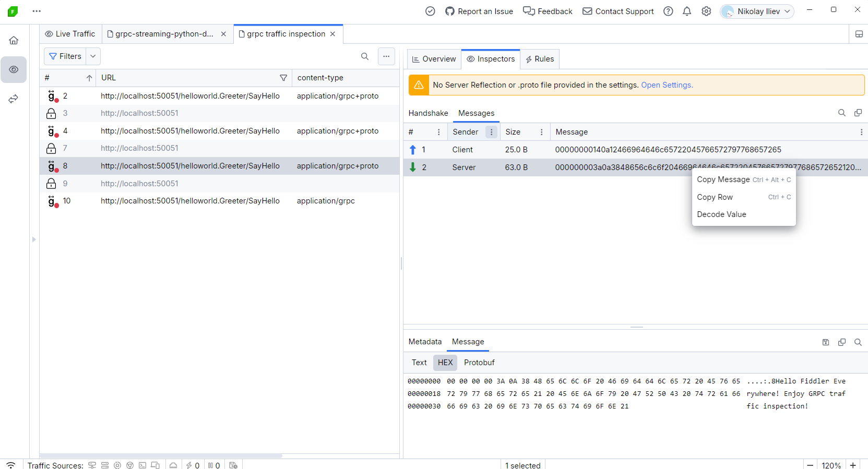Screen dimensions: 868x469
Task: Toggle the reverse proxy traffic source icon
Action: click(x=105, y=465)
